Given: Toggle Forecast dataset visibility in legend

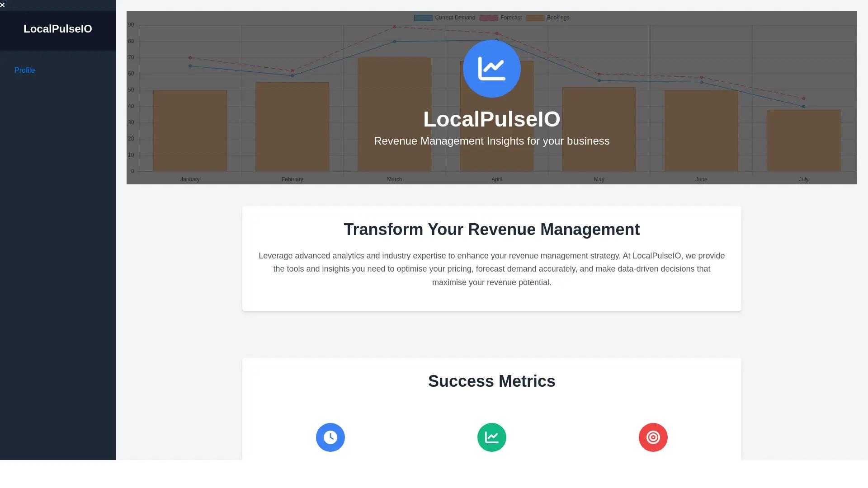Looking at the screenshot, I should (x=511, y=18).
